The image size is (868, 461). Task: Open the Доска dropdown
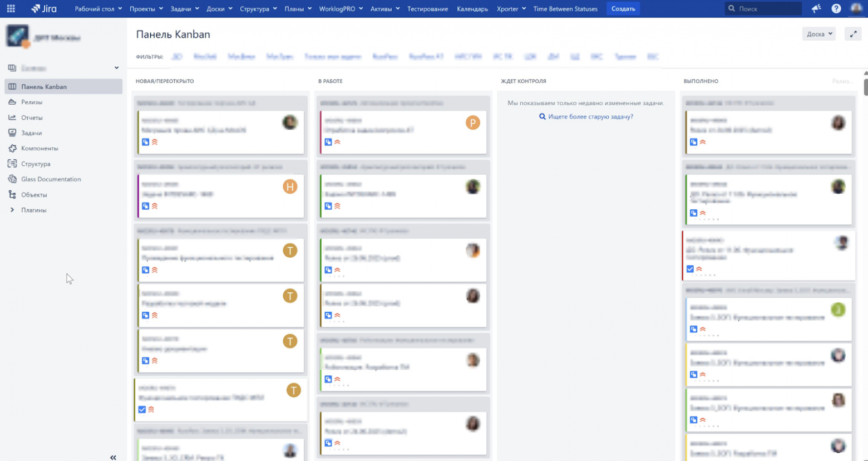[817, 34]
